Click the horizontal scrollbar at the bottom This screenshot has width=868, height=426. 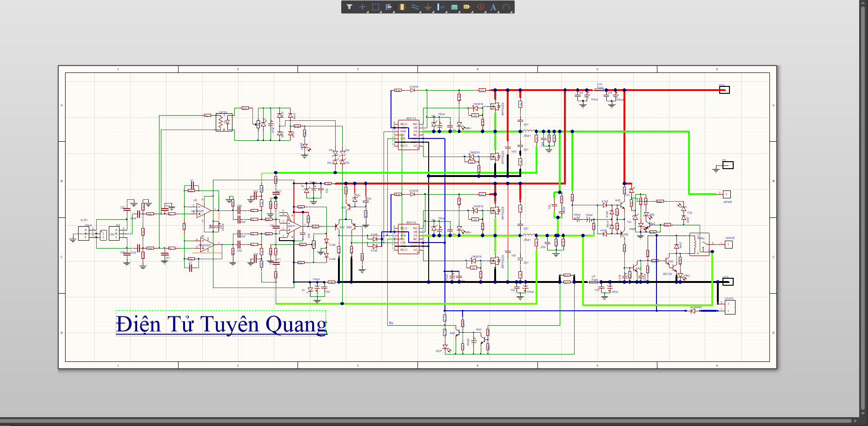(418, 421)
